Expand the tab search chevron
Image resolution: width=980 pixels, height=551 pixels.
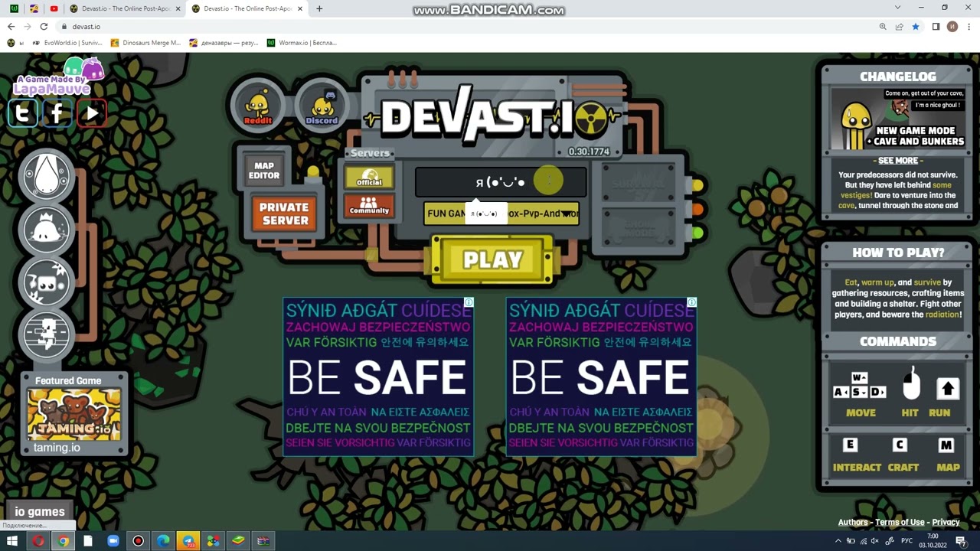897,8
